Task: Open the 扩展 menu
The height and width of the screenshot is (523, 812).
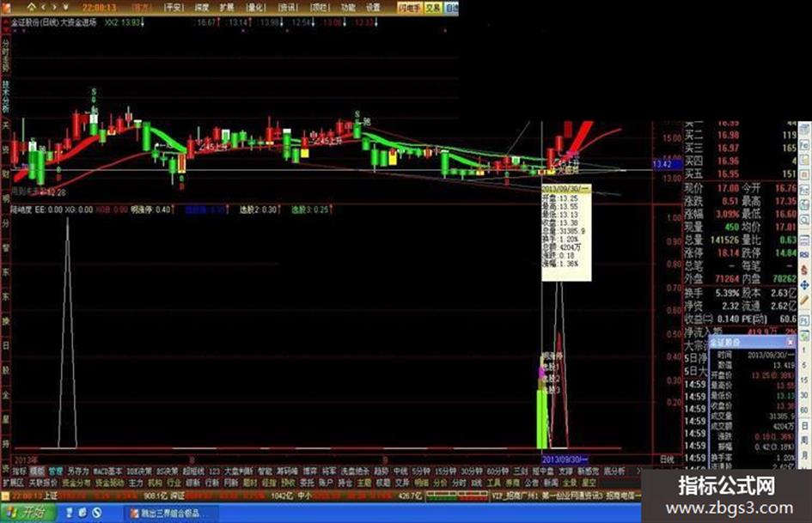Action: click(x=226, y=8)
